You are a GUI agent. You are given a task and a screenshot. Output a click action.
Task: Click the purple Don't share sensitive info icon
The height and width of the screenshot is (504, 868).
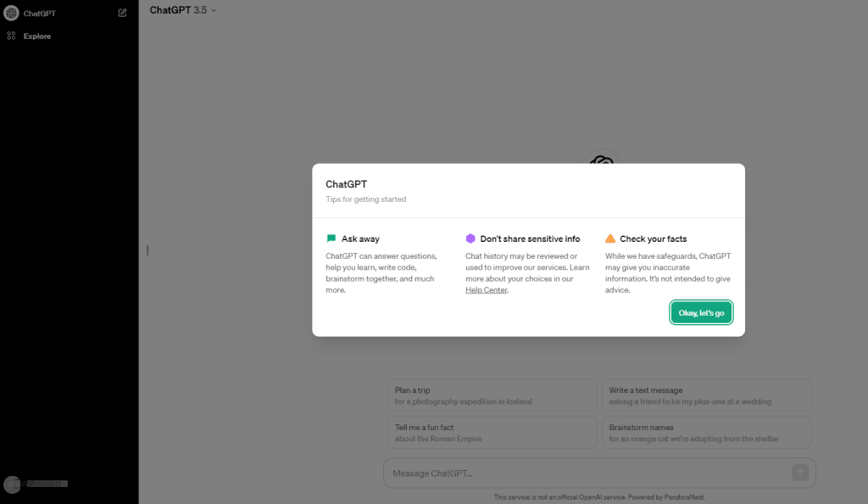click(x=470, y=238)
